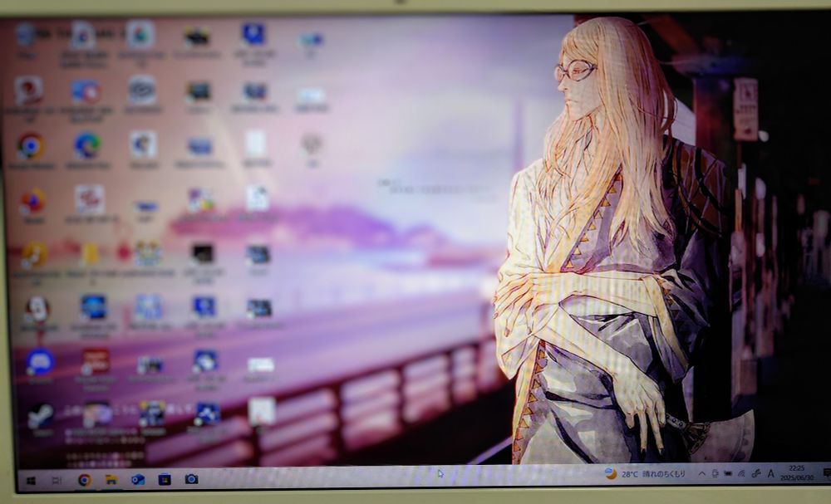
Task: Open the Google Chrome desktop shortcut
Action: [x=31, y=147]
